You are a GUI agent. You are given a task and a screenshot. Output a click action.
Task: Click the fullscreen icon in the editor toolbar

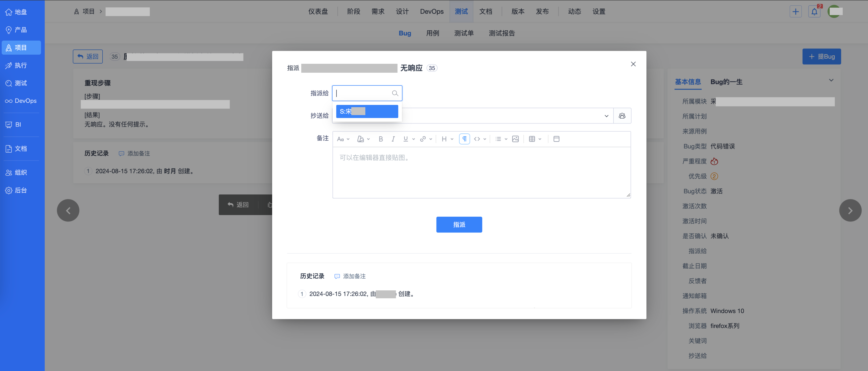coord(556,139)
